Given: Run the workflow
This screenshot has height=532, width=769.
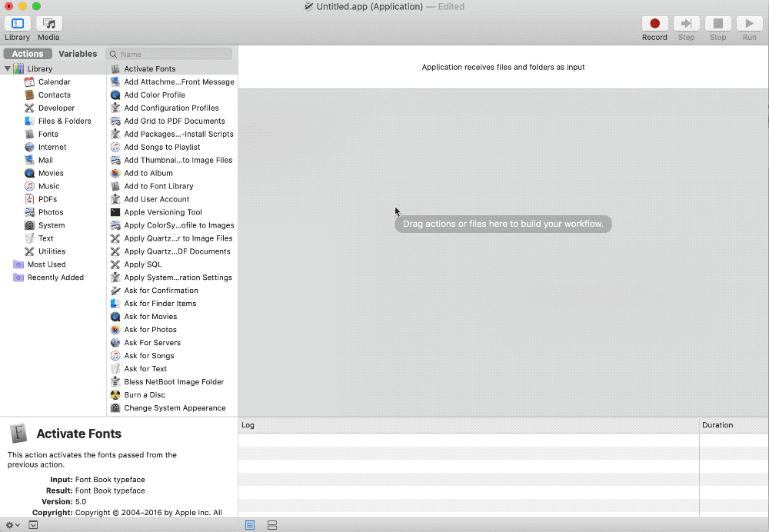Looking at the screenshot, I should [x=749, y=24].
